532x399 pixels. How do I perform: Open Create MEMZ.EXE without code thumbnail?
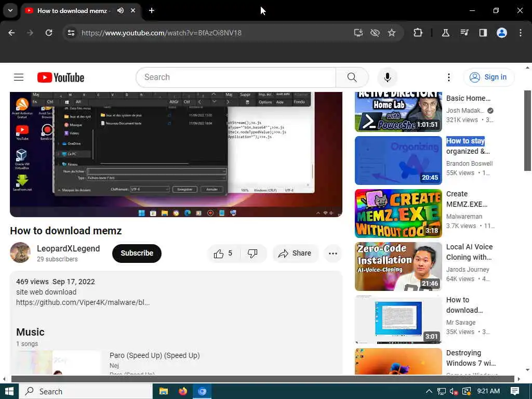tap(398, 214)
